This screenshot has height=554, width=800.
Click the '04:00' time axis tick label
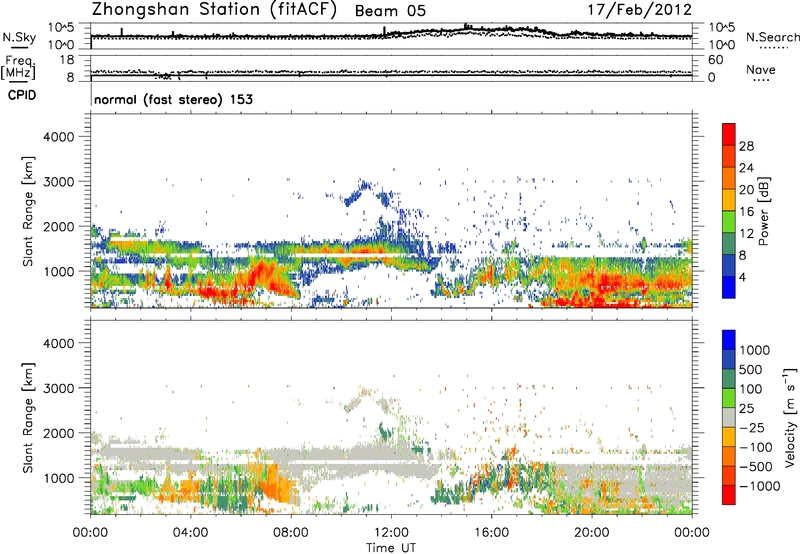pyautogui.click(x=190, y=533)
